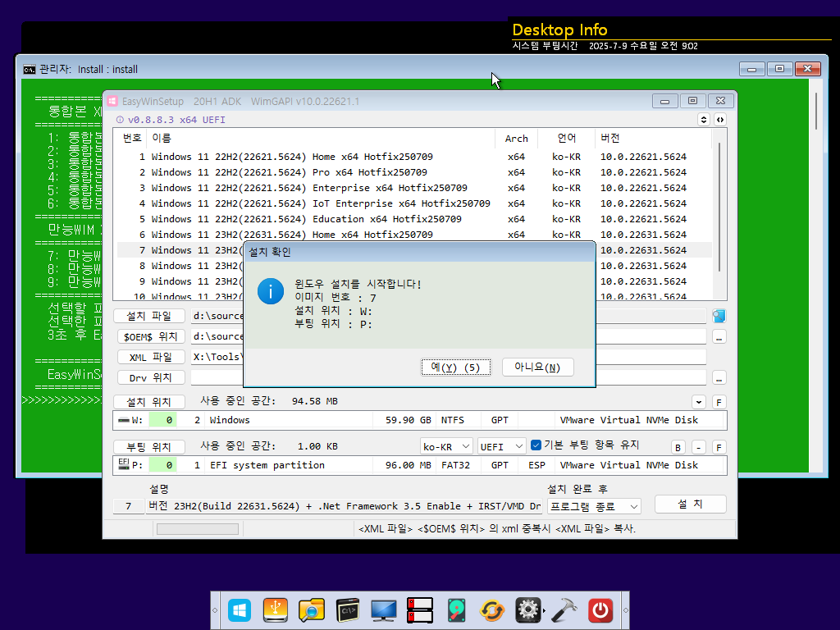
Task: Click the XML 파일 button
Action: pos(151,357)
